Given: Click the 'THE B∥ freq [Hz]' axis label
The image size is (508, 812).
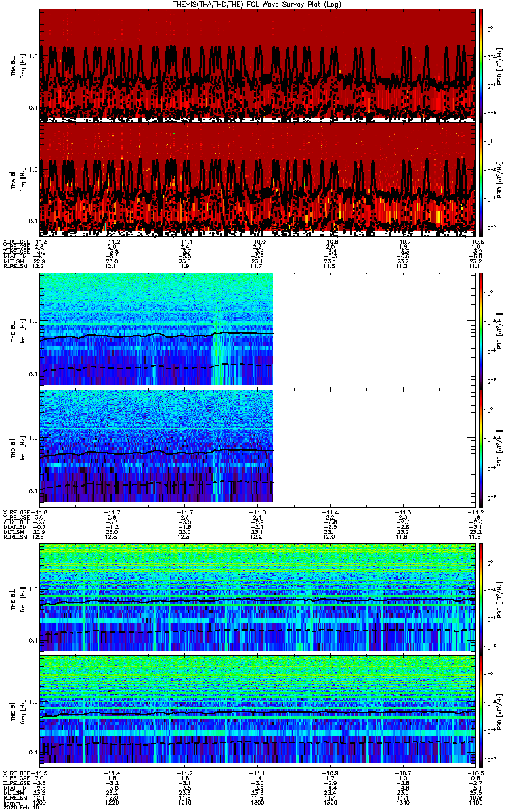Looking at the screenshot, I should (17, 710).
